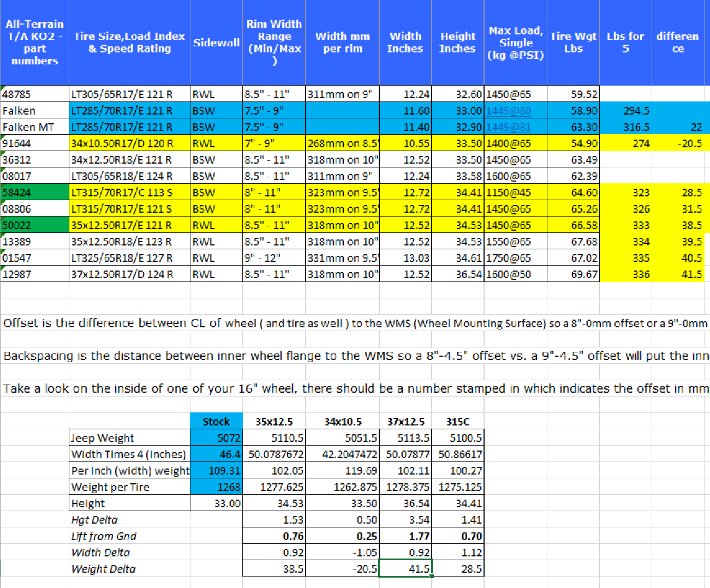The width and height of the screenshot is (710, 588).
Task: Select the rim range cell 9" - 12"
Action: click(x=274, y=258)
